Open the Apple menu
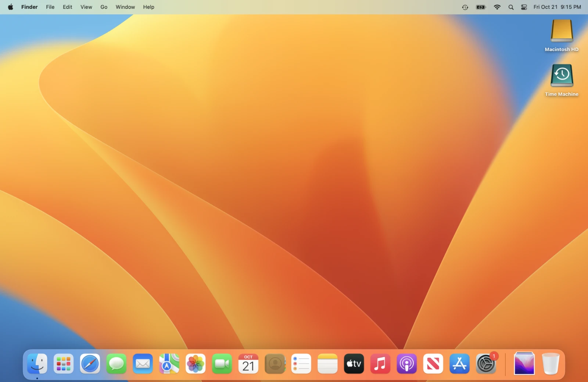588x382 pixels. click(10, 7)
